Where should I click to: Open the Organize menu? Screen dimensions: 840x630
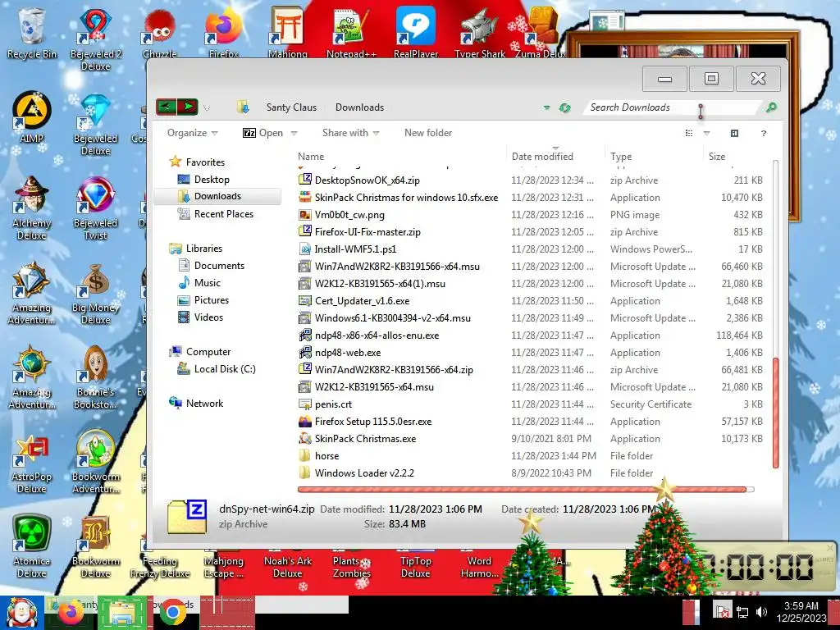click(192, 133)
